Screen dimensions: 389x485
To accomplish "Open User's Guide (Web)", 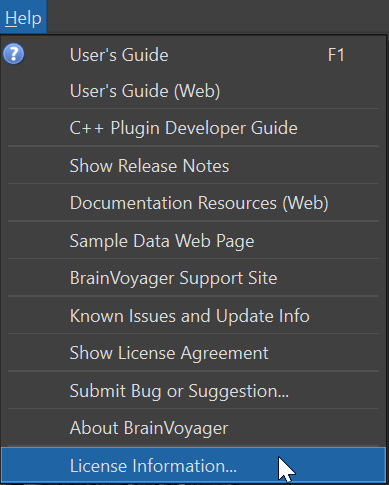I will (193, 91).
